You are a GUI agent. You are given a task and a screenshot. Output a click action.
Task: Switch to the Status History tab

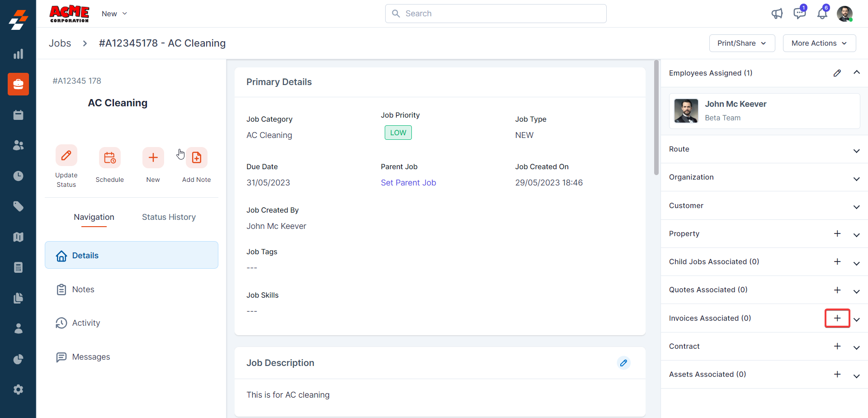click(169, 217)
